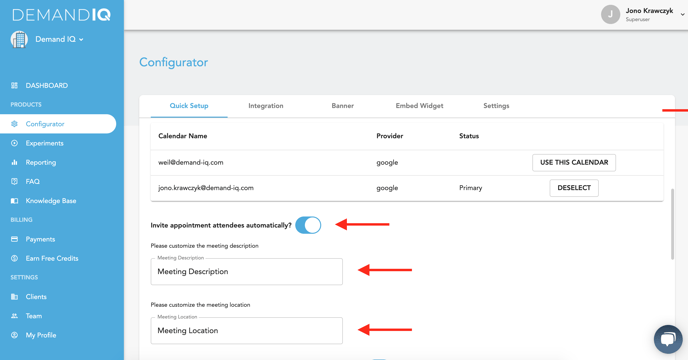This screenshot has height=360, width=688.
Task: Open the Clients settings page
Action: click(x=36, y=297)
